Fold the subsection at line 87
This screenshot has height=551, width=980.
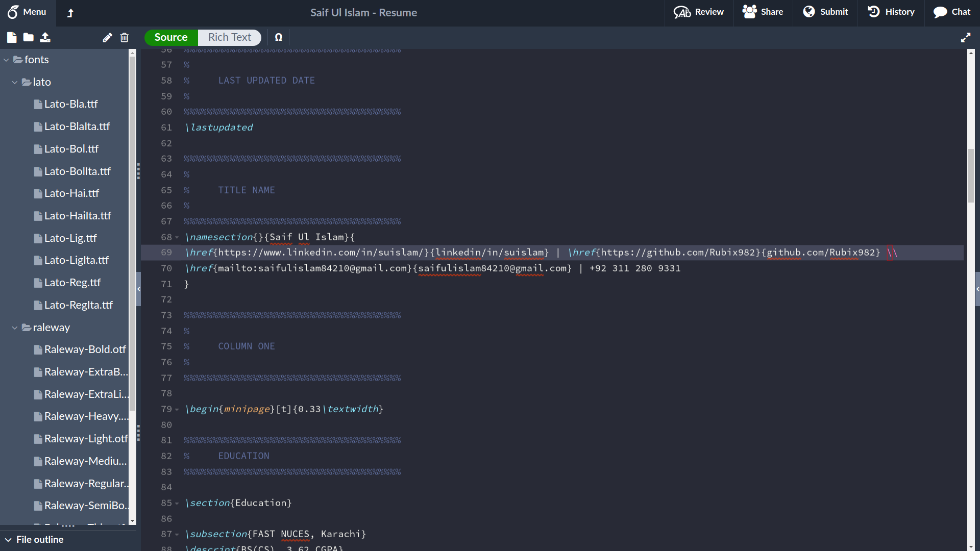(177, 534)
